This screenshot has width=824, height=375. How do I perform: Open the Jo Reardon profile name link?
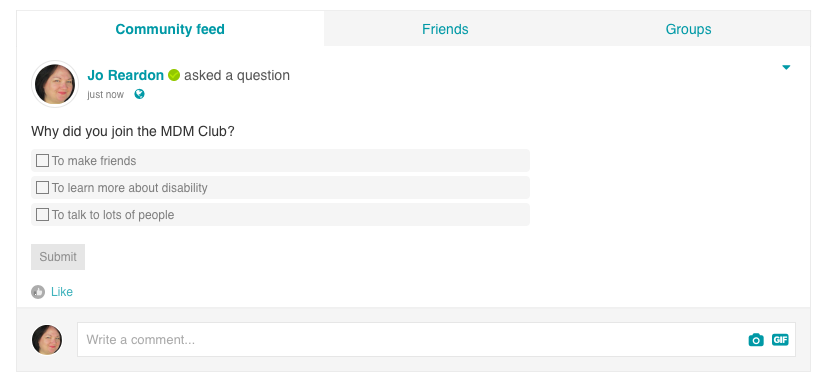(x=126, y=75)
